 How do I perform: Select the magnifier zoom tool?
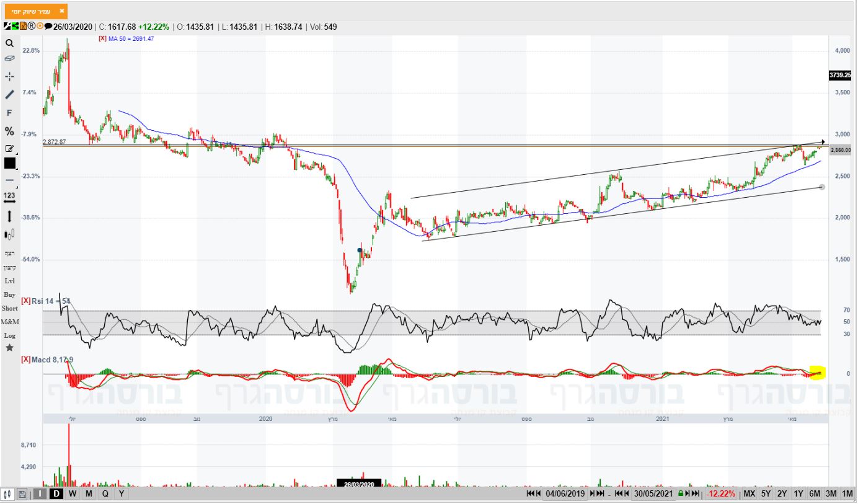tap(9, 43)
